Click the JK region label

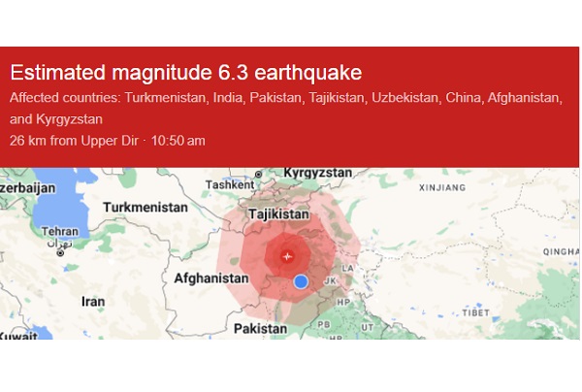[x=330, y=281]
